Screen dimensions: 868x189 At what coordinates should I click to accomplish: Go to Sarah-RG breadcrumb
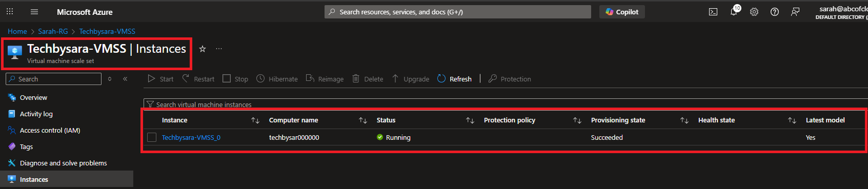53,31
